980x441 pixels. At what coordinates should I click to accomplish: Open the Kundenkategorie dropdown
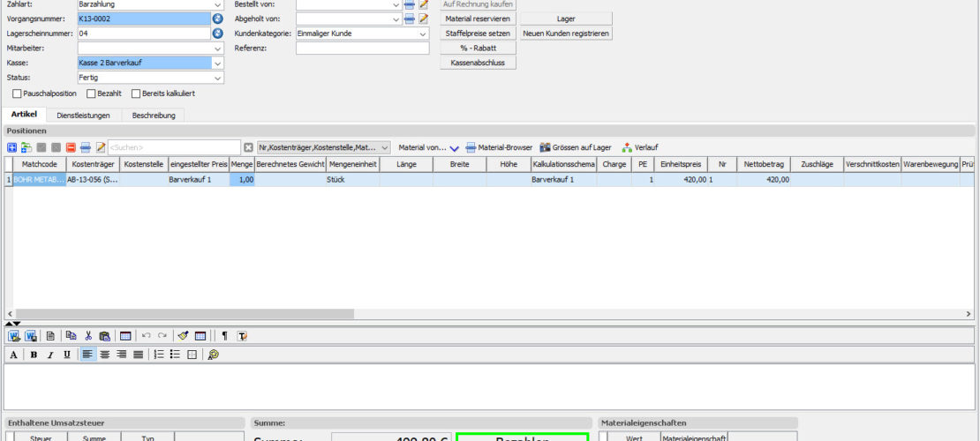422,34
